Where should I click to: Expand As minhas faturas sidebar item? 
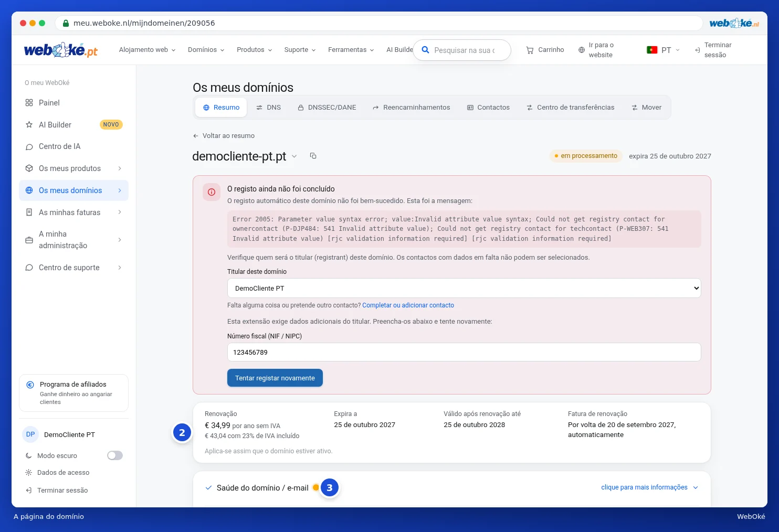click(73, 212)
